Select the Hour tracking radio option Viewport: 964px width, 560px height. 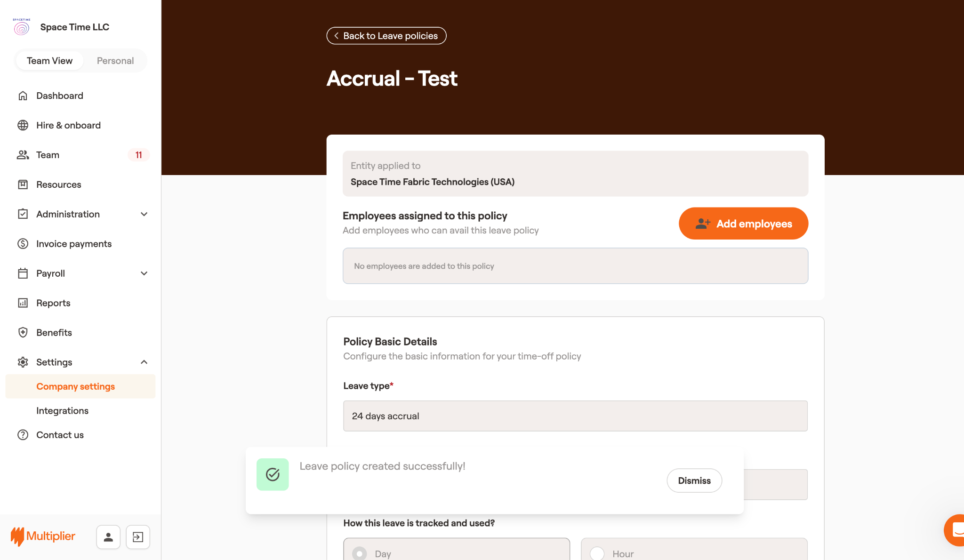(597, 553)
